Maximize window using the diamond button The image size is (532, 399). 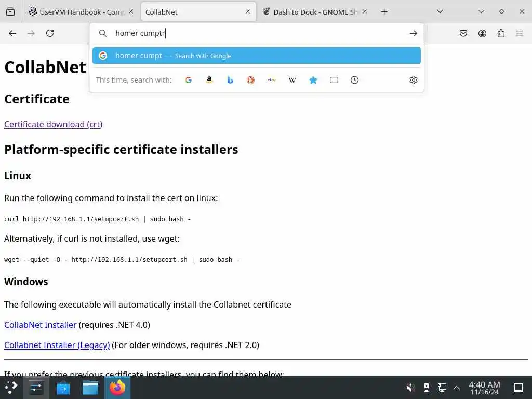(x=501, y=11)
